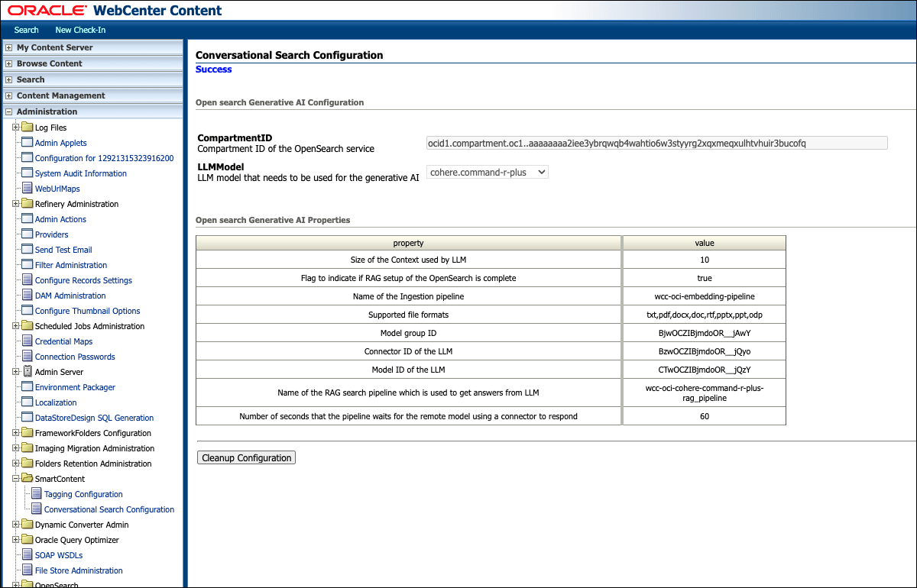Click the RAG setup flag property cell

pos(409,278)
